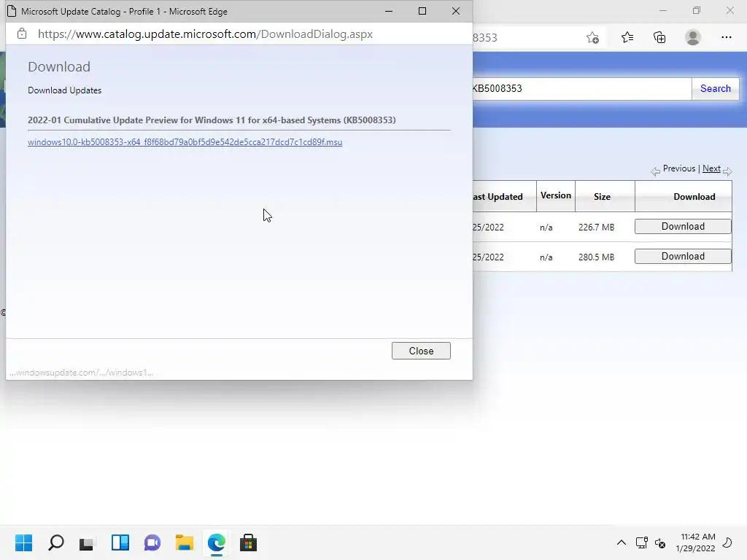Click the KB5008353 search input field
Viewport: 747px width, 560px height.
click(581, 88)
